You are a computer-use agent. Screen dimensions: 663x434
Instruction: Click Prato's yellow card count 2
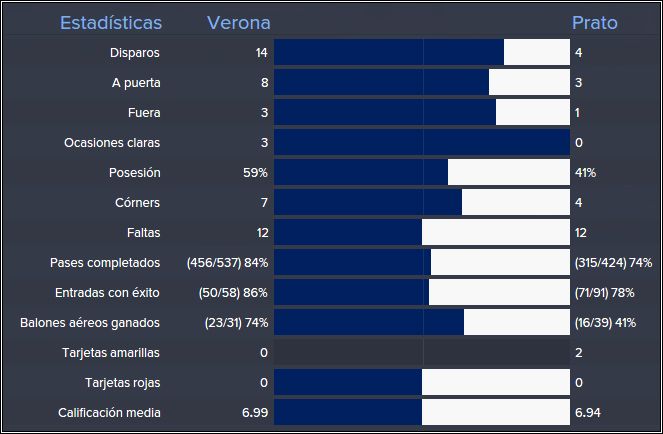(x=578, y=353)
